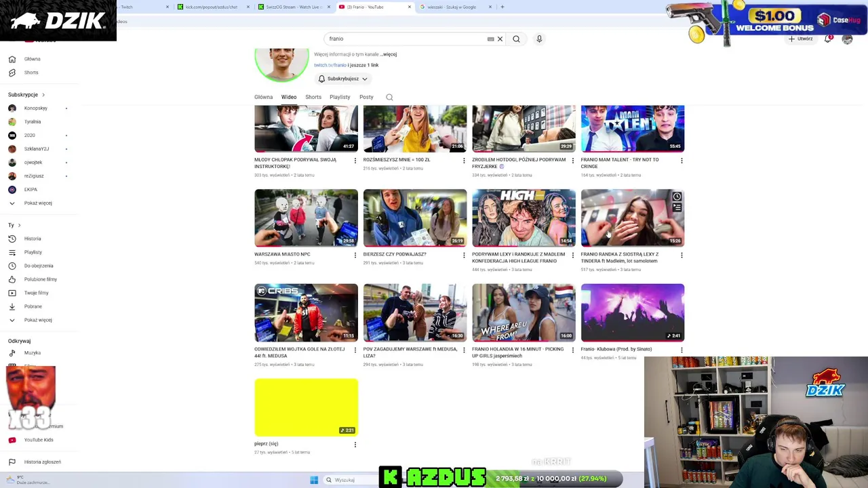The width and height of the screenshot is (868, 488).
Task: Play the yellow pieprz (się) thumbnail
Action: pos(306,407)
